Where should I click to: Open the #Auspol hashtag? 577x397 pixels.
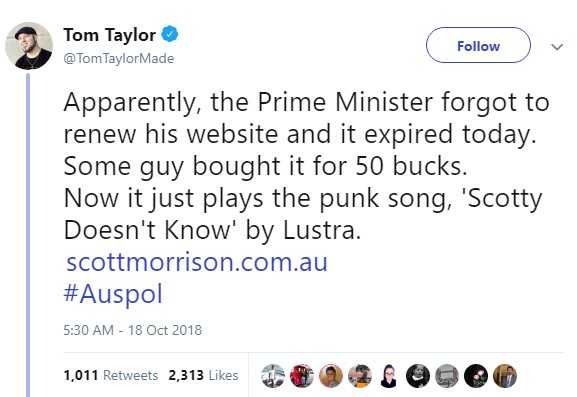pyautogui.click(x=113, y=294)
